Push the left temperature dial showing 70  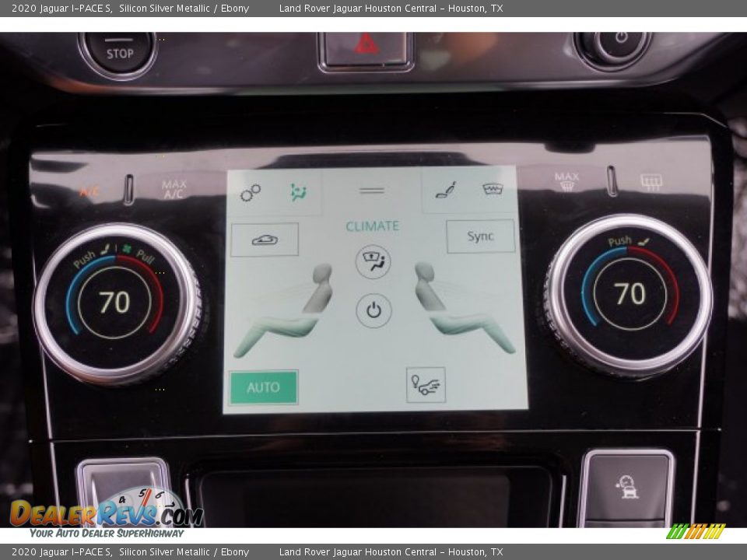click(117, 303)
